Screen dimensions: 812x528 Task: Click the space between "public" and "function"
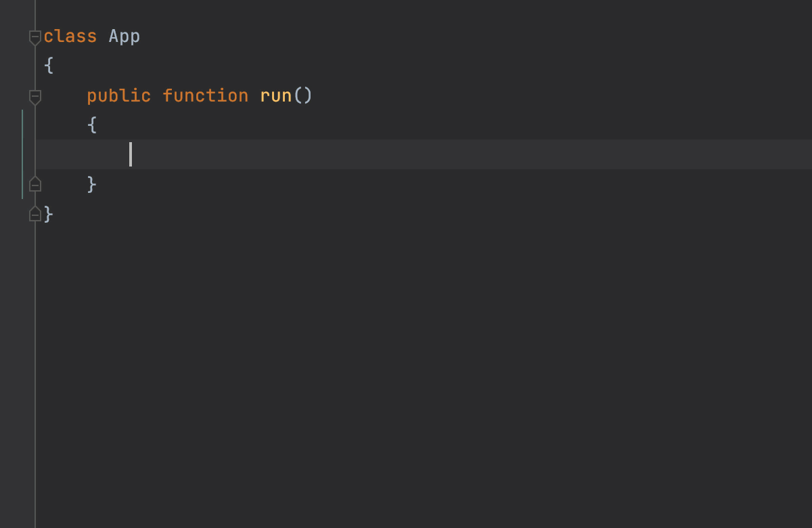pos(157,96)
